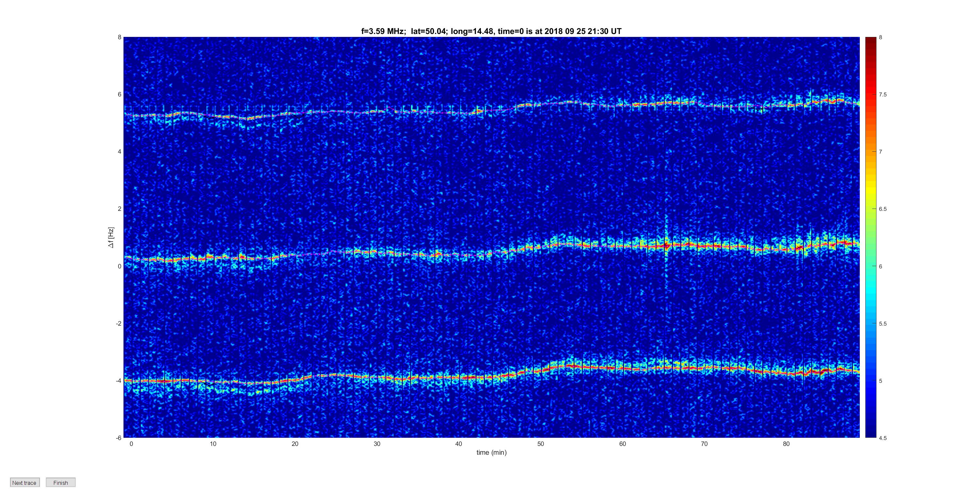Click y-axis tick label 4
Image resolution: width=980 pixels, height=492 pixels.
tap(120, 152)
